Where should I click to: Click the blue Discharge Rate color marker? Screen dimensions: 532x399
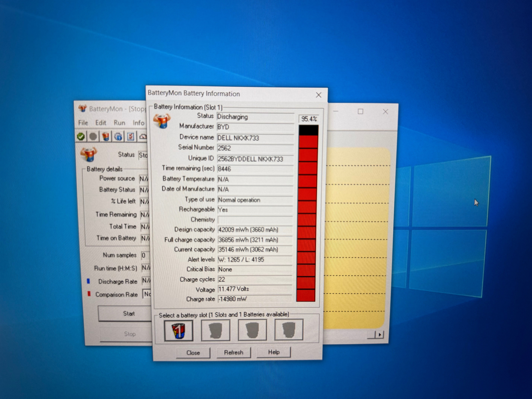pos(88,281)
